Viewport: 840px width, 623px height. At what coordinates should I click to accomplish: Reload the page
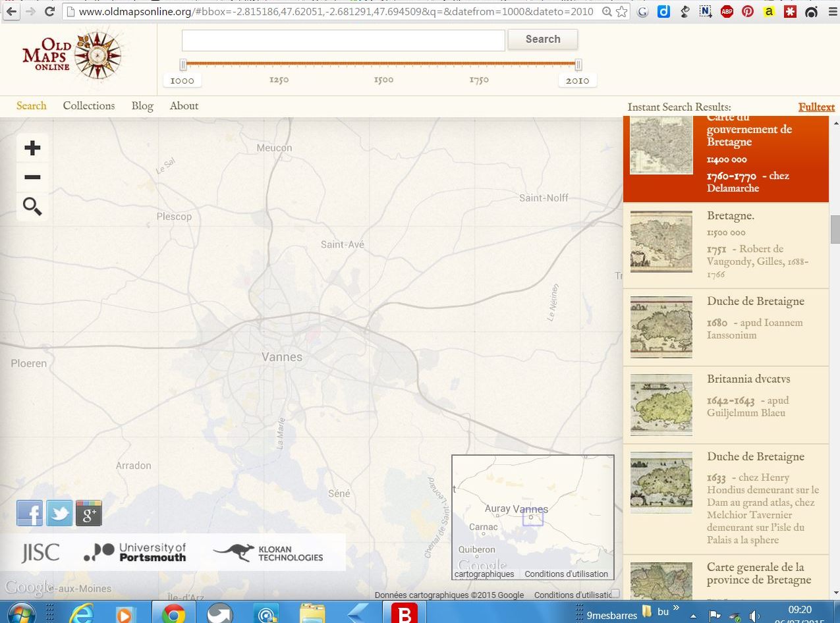pyautogui.click(x=49, y=11)
